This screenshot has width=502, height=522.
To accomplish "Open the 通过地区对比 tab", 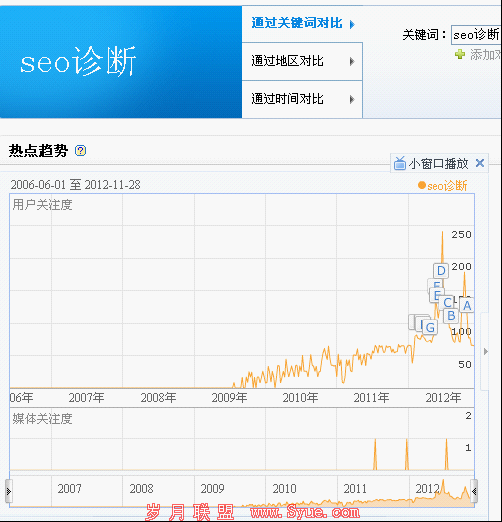I will (287, 61).
